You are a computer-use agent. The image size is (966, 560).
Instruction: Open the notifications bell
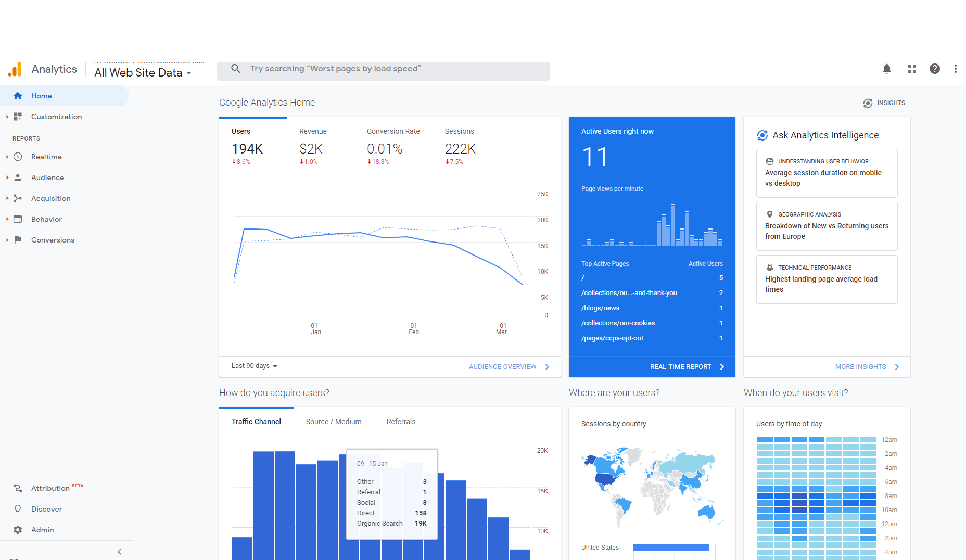coord(887,69)
